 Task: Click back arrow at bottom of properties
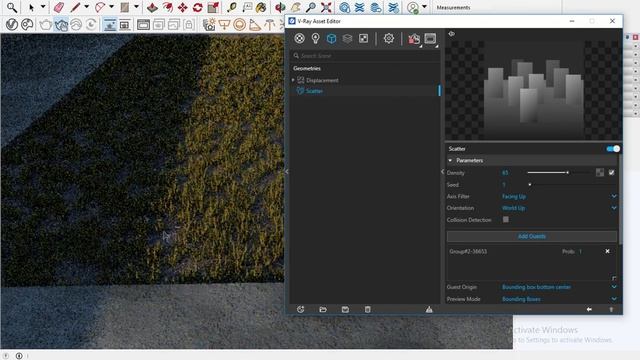tap(589, 309)
